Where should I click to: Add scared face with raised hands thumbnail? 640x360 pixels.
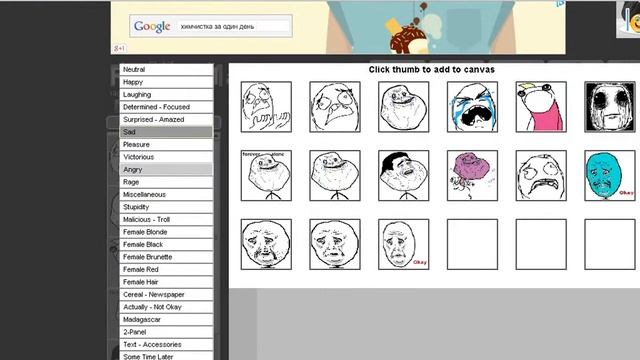pos(266,107)
